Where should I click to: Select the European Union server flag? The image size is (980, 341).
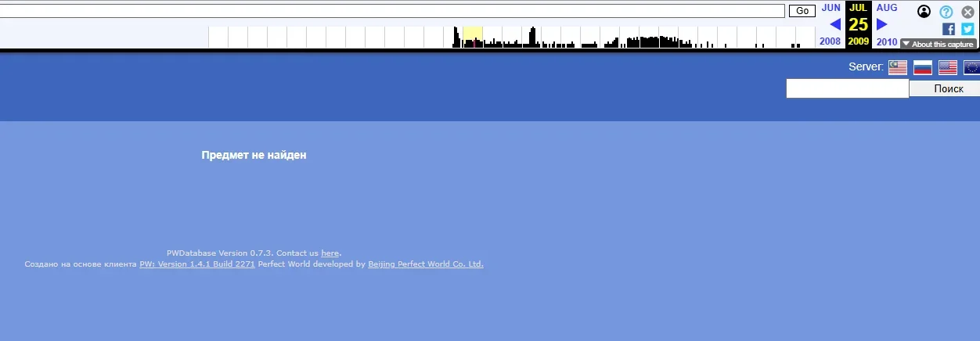tap(972, 67)
